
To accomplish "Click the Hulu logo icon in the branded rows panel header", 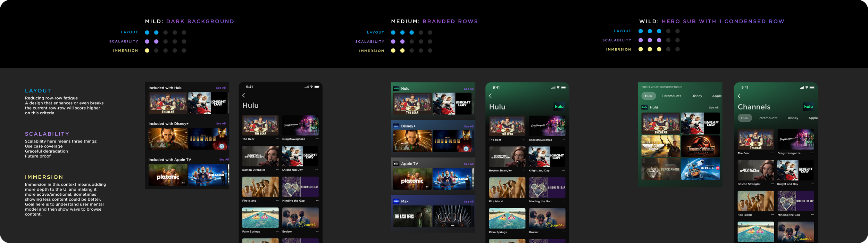I will coord(396,89).
